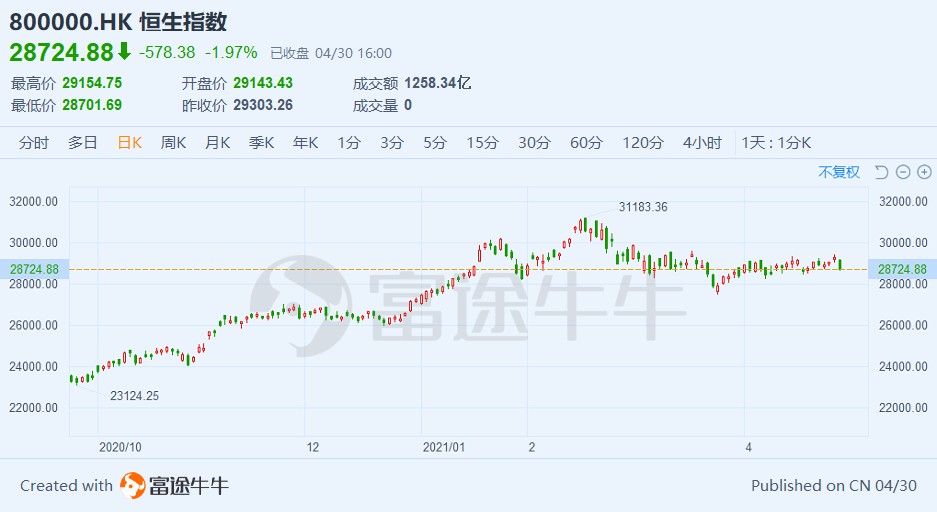The height and width of the screenshot is (512, 937).
Task: Choose the 120分 interval tab
Action: [x=642, y=143]
